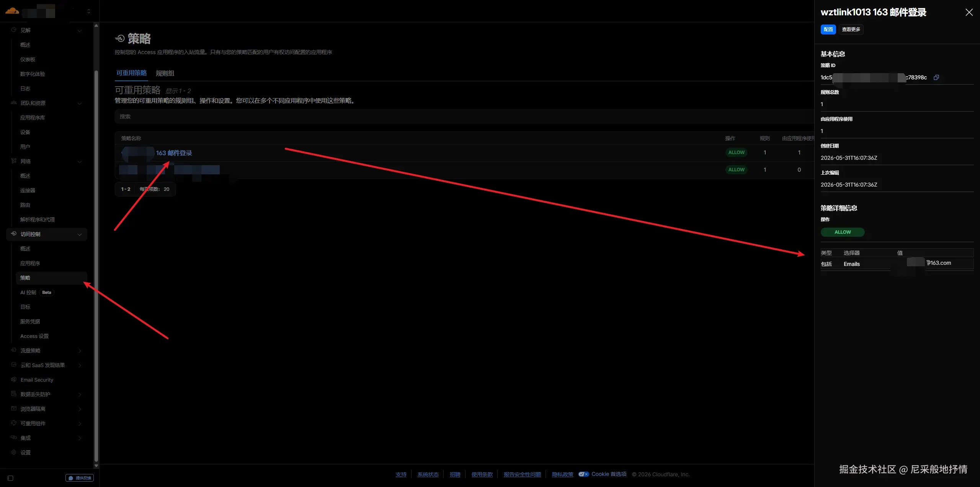Click the 设置 gear icon
The height and width of the screenshot is (487, 980).
(x=14, y=452)
